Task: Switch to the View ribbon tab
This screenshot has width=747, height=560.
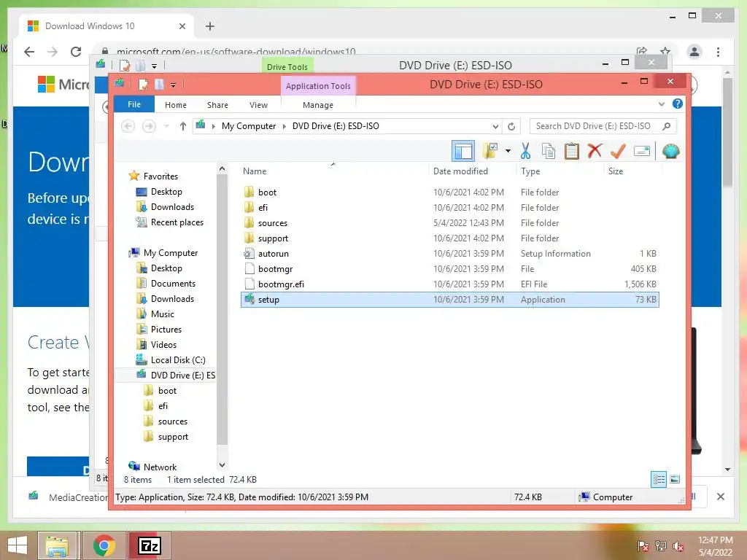Action: click(258, 105)
